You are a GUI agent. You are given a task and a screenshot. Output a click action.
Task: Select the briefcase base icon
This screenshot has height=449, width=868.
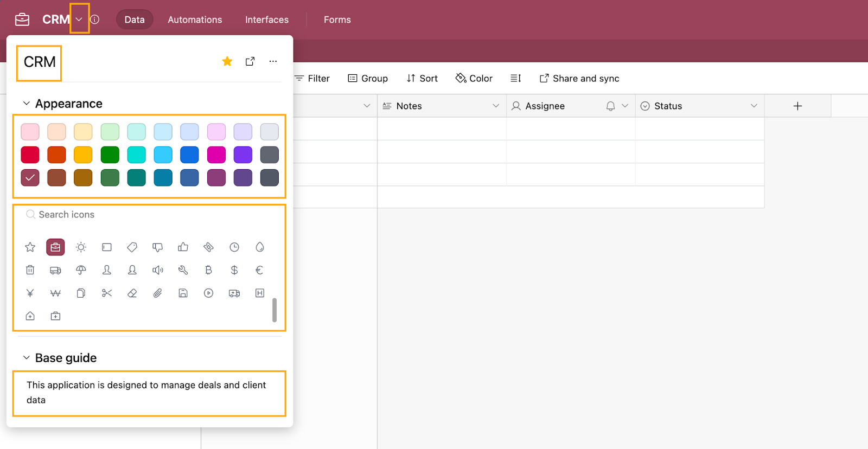coord(55,247)
